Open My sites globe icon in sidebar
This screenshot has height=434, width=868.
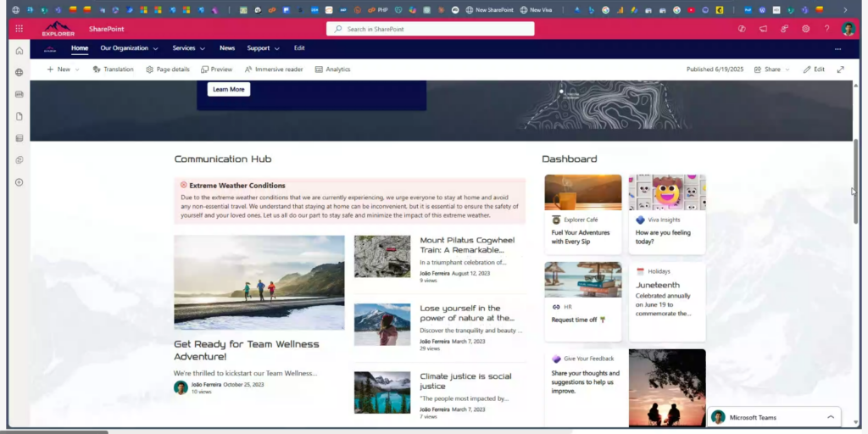point(19,72)
